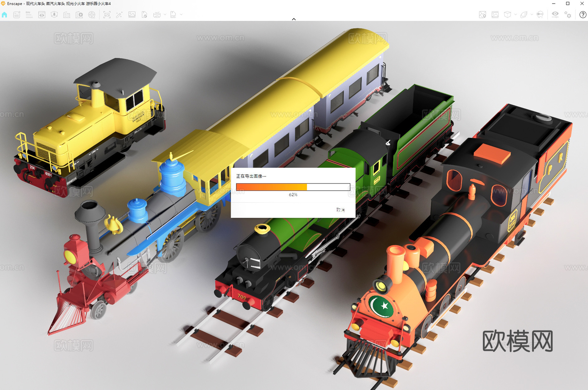
Task: Open visual settings with the eye slider icon
Action: click(555, 15)
